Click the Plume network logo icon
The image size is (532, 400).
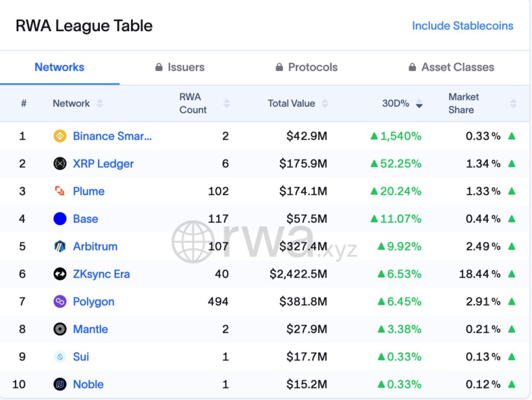(x=60, y=191)
